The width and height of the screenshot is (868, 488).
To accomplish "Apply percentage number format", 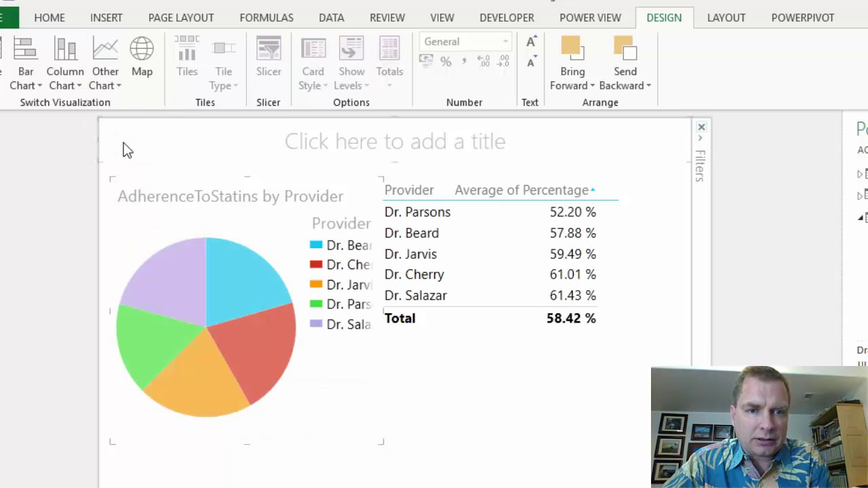I will click(x=446, y=61).
